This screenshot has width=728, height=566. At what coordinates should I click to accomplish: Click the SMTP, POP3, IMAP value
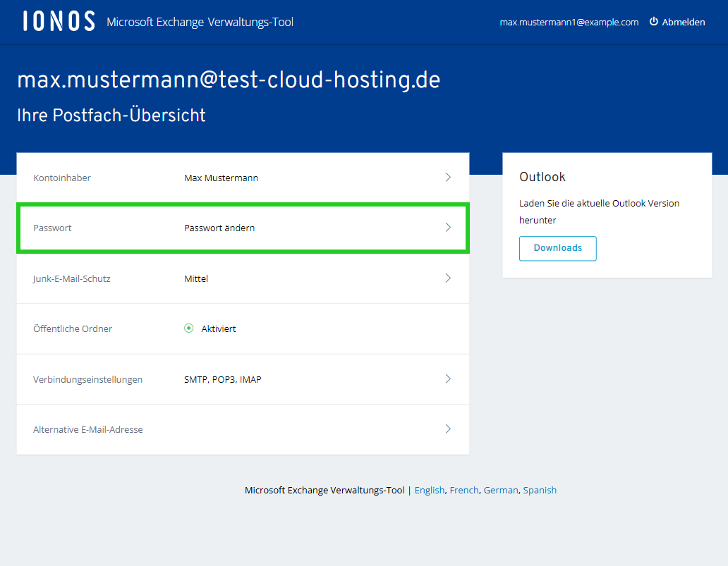tap(222, 379)
